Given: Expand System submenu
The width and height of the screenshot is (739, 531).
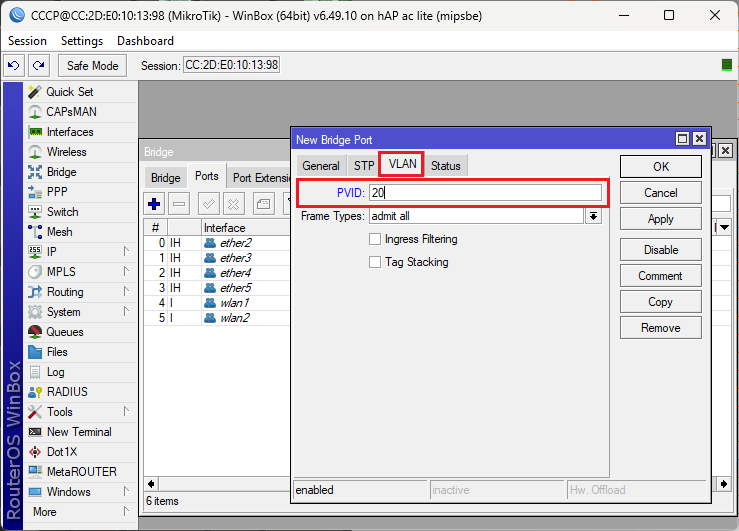Looking at the screenshot, I should tap(126, 312).
